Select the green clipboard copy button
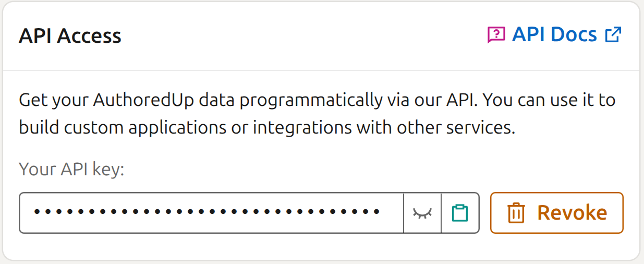 click(460, 213)
